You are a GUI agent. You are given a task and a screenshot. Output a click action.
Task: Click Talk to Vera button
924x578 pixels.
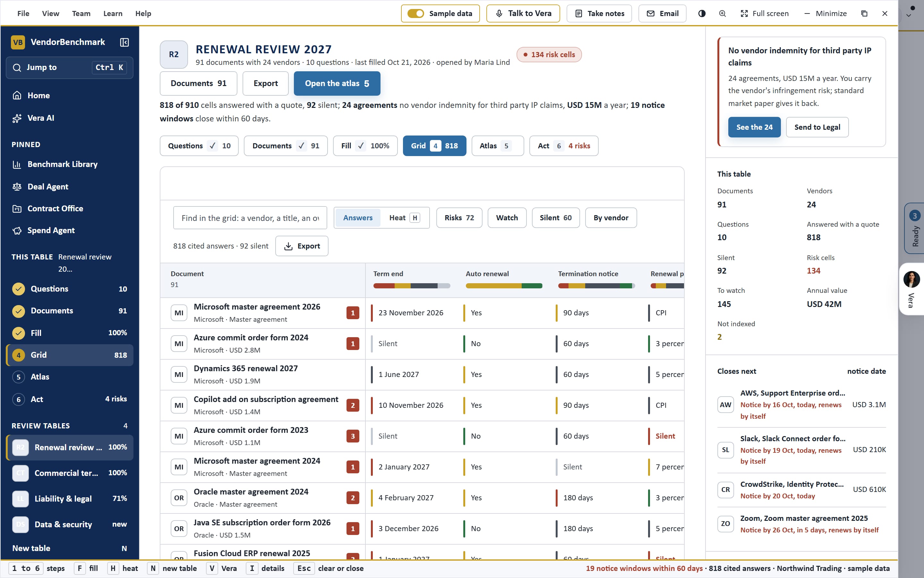pyautogui.click(x=523, y=13)
